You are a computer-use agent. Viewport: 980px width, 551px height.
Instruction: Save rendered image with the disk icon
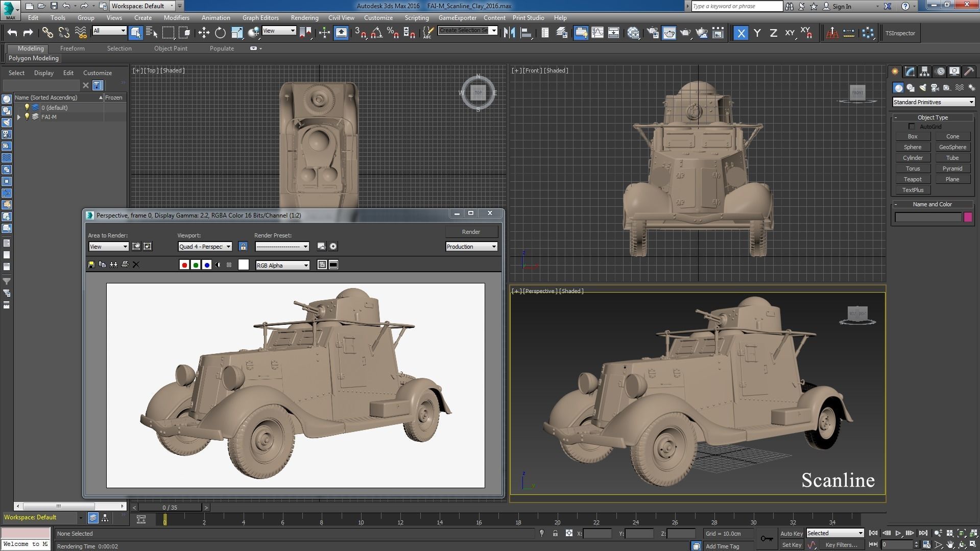click(x=91, y=265)
